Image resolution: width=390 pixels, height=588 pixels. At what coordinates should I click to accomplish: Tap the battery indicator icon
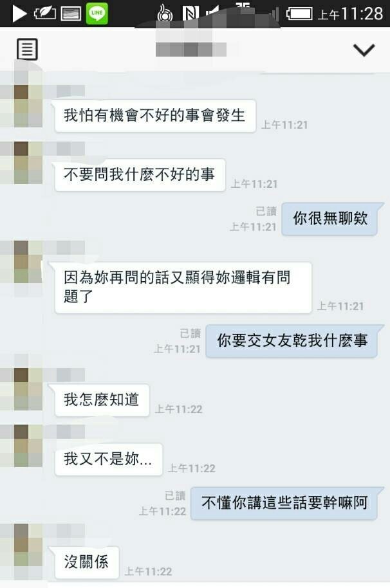299,14
